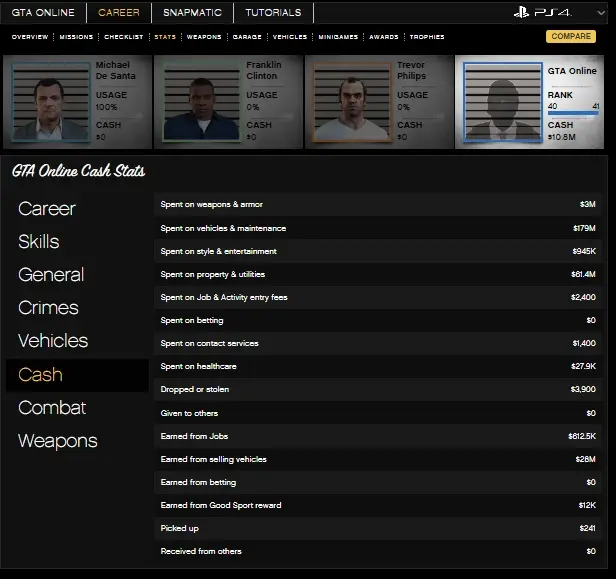The height and width of the screenshot is (579, 616).
Task: Select Skills in the stats sidebar
Action: (39, 242)
